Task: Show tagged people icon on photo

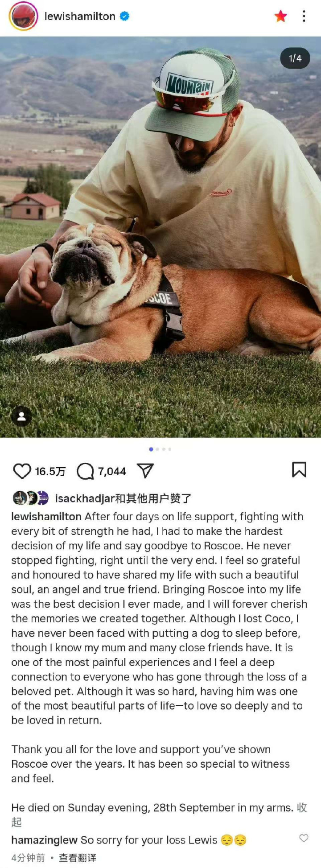Action: 21,417
